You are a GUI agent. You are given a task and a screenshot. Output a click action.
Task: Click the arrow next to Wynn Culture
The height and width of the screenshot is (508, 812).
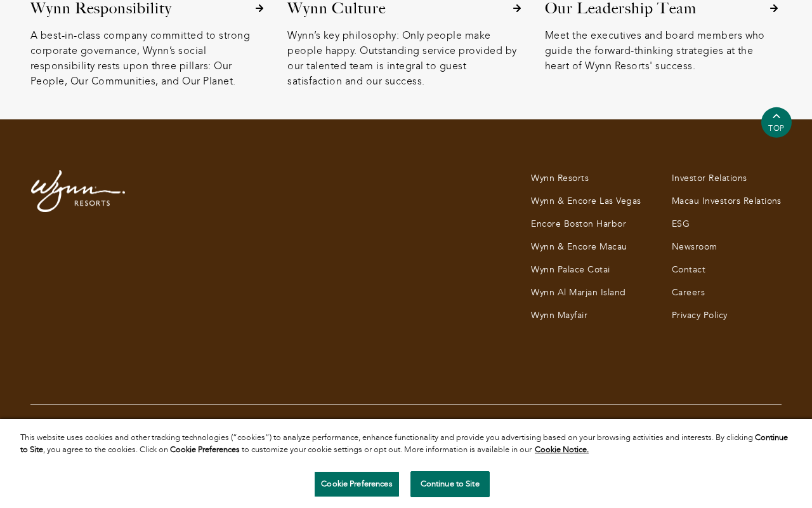(x=517, y=8)
